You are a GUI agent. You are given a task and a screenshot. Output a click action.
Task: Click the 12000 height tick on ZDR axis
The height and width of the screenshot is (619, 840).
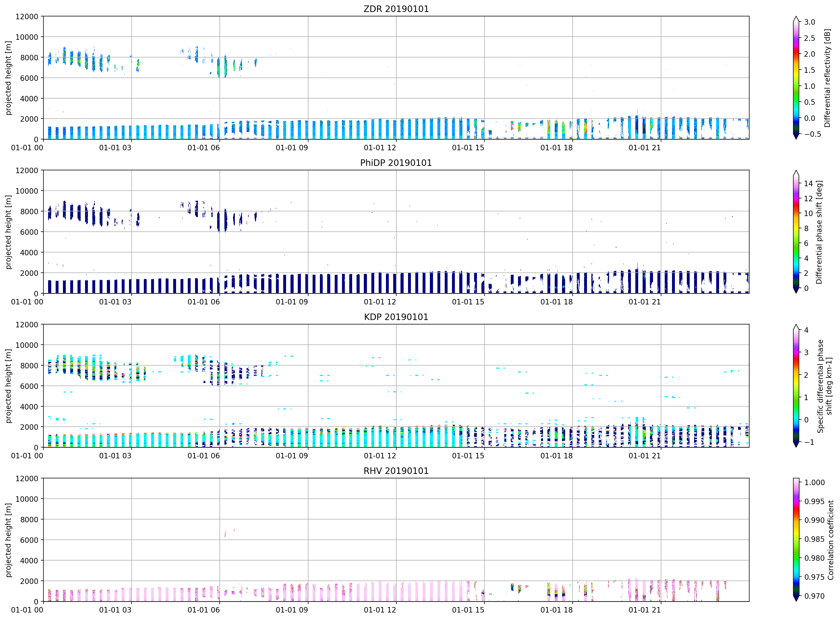click(27, 16)
